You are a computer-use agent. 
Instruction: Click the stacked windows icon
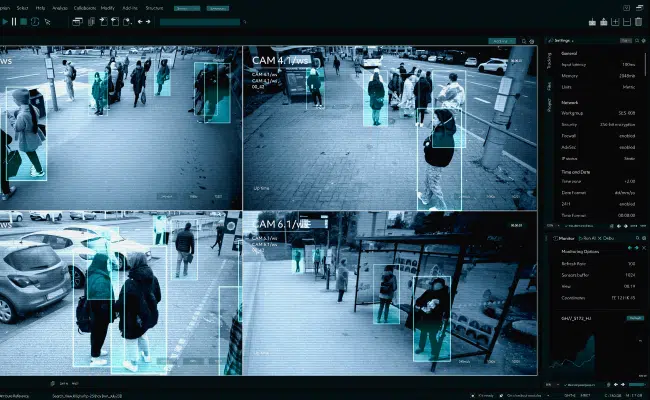pyautogui.click(x=77, y=22)
